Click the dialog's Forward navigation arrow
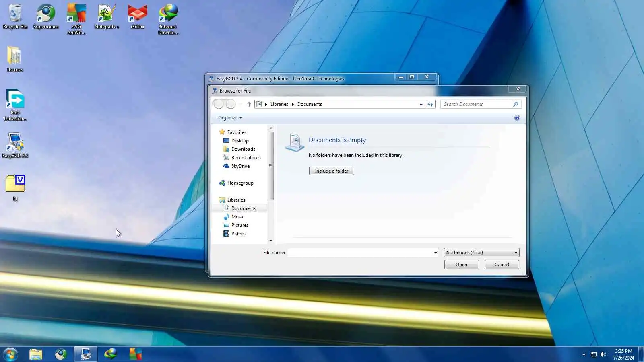644x362 pixels. [x=231, y=104]
